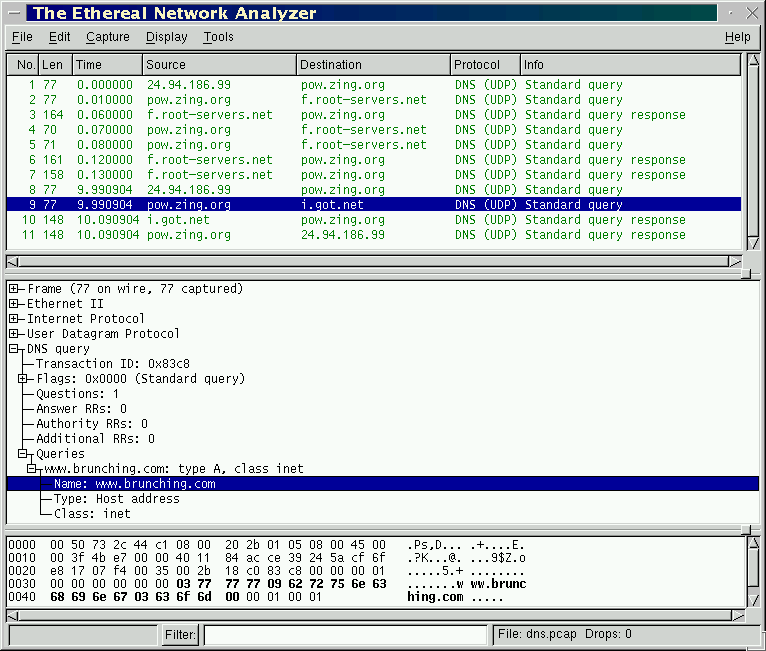Open the Display menu

pos(166,37)
